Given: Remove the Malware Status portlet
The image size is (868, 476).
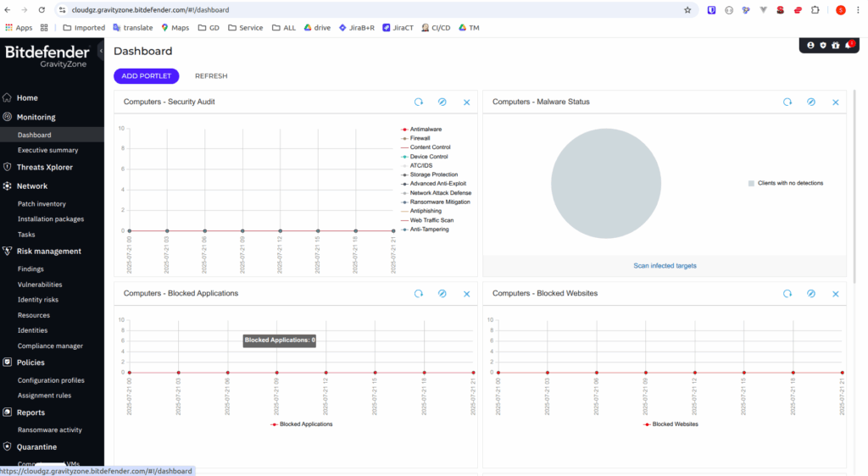Looking at the screenshot, I should [x=835, y=102].
